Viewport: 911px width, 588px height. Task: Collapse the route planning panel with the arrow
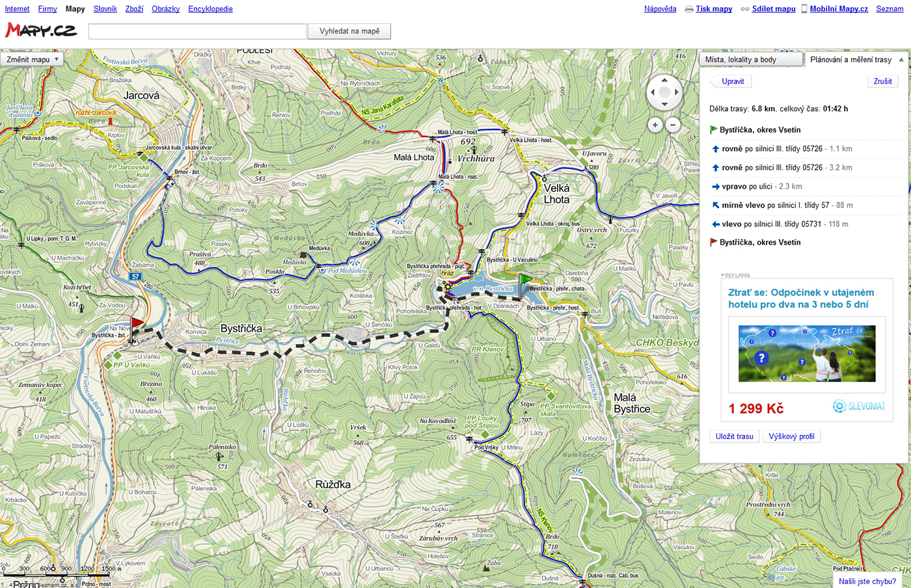tap(901, 60)
